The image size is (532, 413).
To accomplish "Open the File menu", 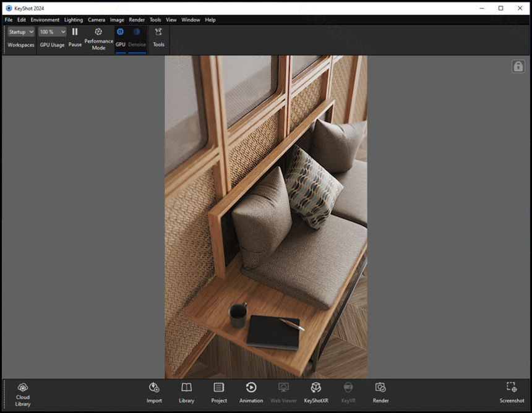I will pos(9,20).
